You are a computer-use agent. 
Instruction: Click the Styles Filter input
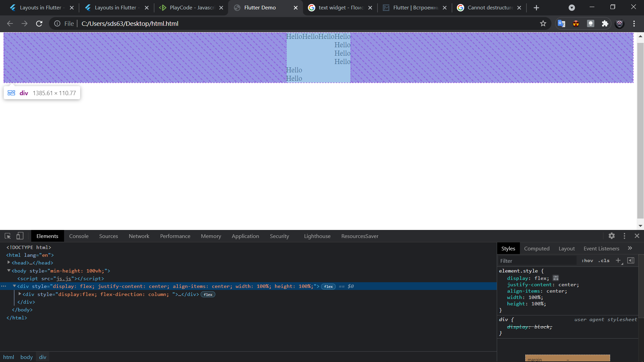pyautogui.click(x=538, y=261)
